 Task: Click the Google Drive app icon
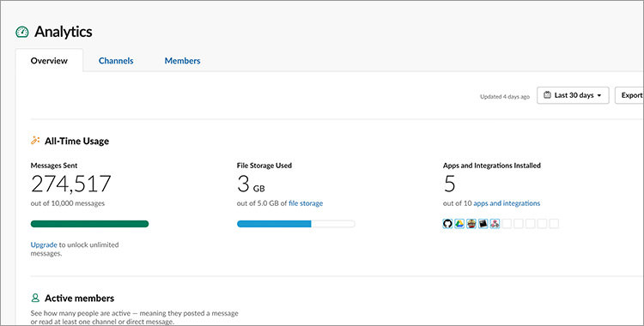pos(459,224)
